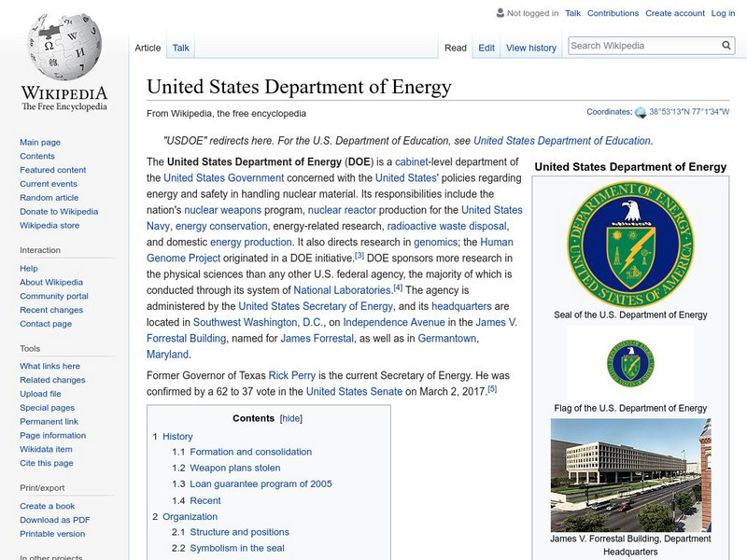Viewport: 747px width, 560px height.
Task: Click What links here under Tools
Action: click(50, 366)
